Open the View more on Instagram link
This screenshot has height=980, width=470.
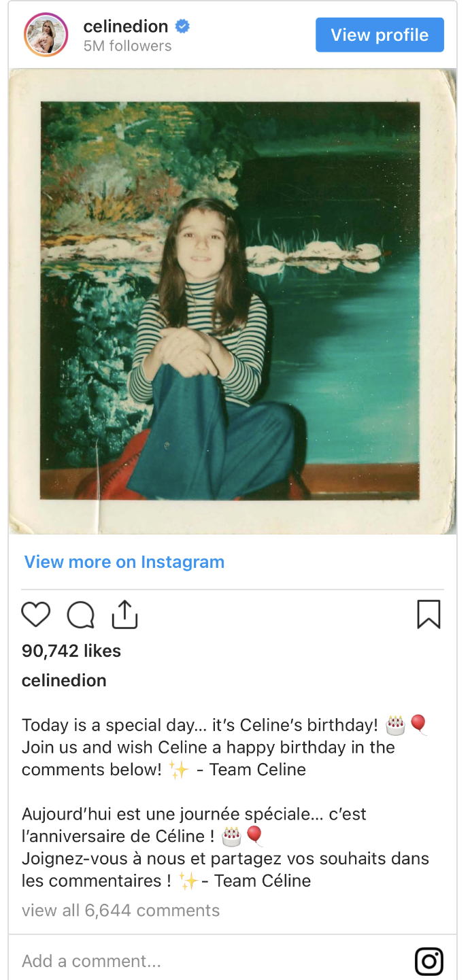click(124, 562)
